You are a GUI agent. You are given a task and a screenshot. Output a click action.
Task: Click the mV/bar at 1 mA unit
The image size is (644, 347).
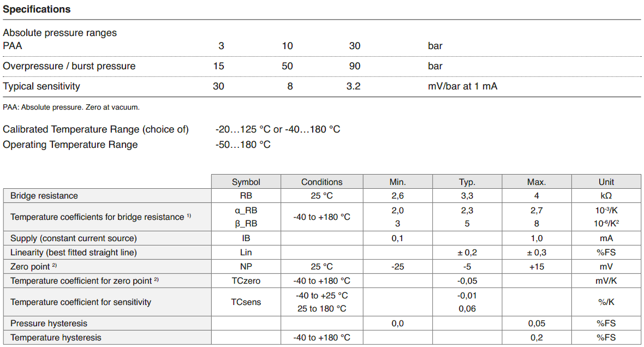coord(462,86)
